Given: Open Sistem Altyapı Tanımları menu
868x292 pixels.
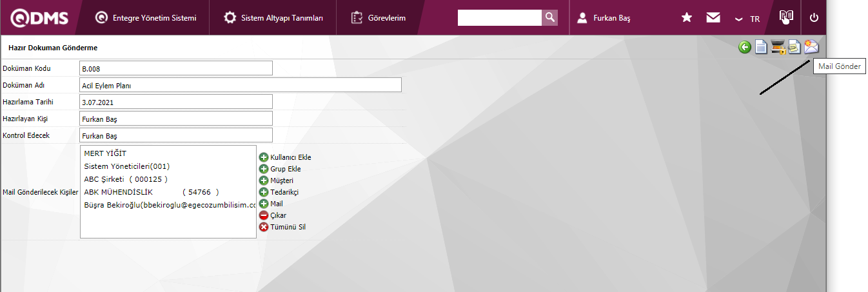Looking at the screenshot, I should (x=273, y=18).
